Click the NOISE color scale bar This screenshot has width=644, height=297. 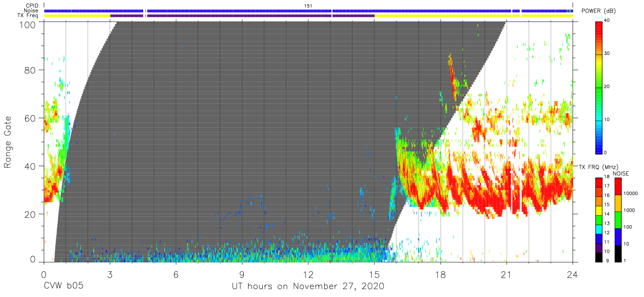coord(618,219)
